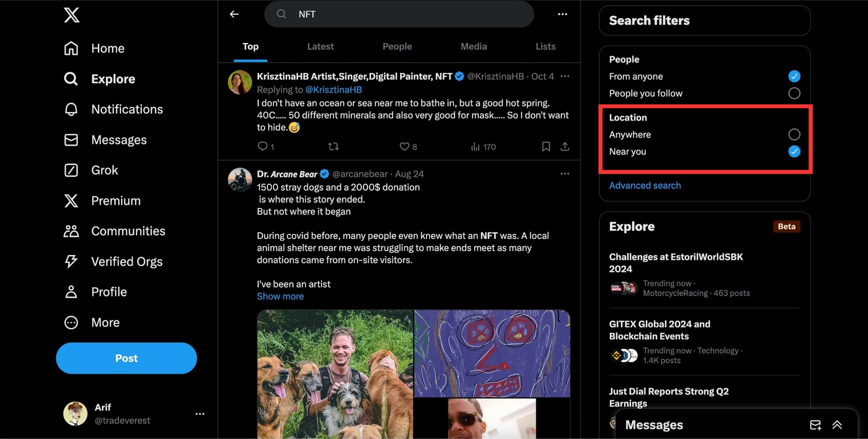This screenshot has height=439, width=868.
Task: Open the Media tab
Action: (x=473, y=46)
